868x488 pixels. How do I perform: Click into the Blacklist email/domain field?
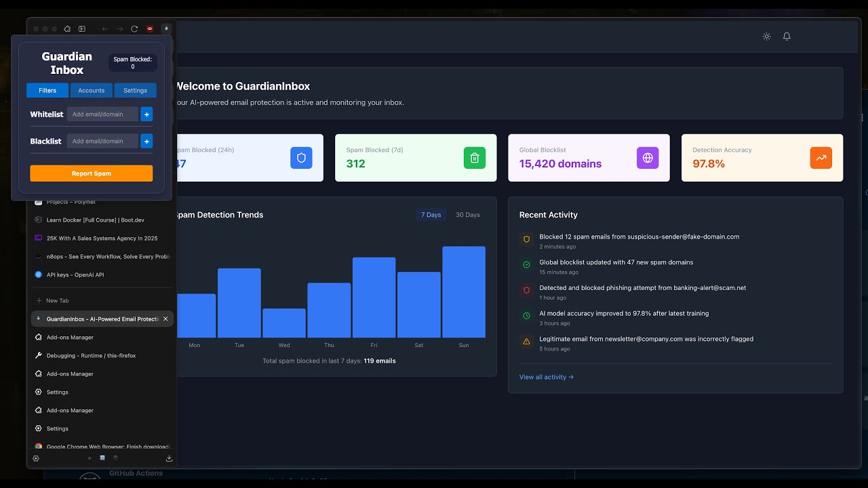click(102, 141)
